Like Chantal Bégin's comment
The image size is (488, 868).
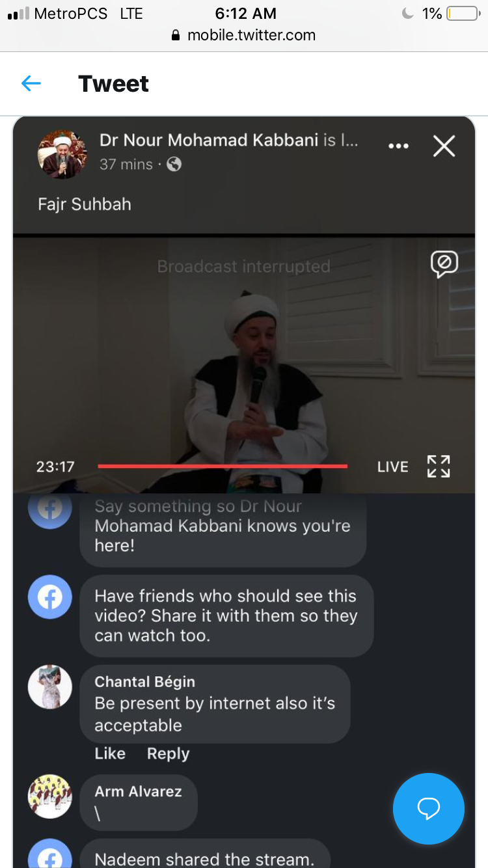point(110,753)
